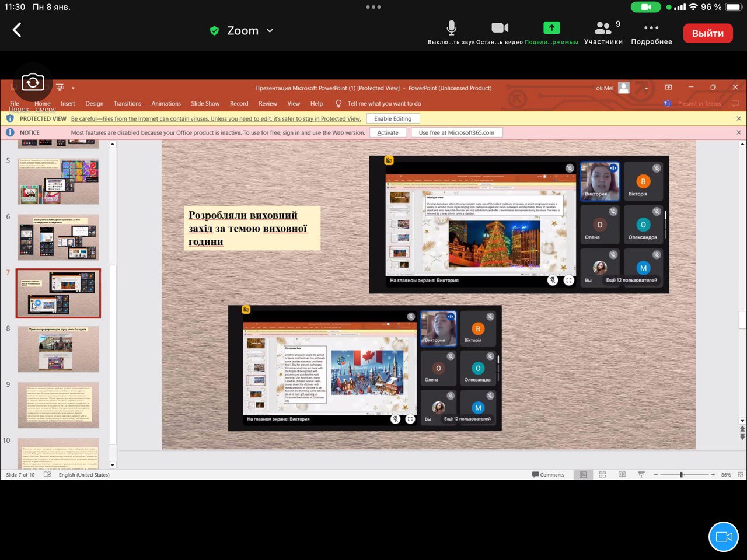Click the zoom in plus button
The height and width of the screenshot is (560, 747).
[713, 475]
